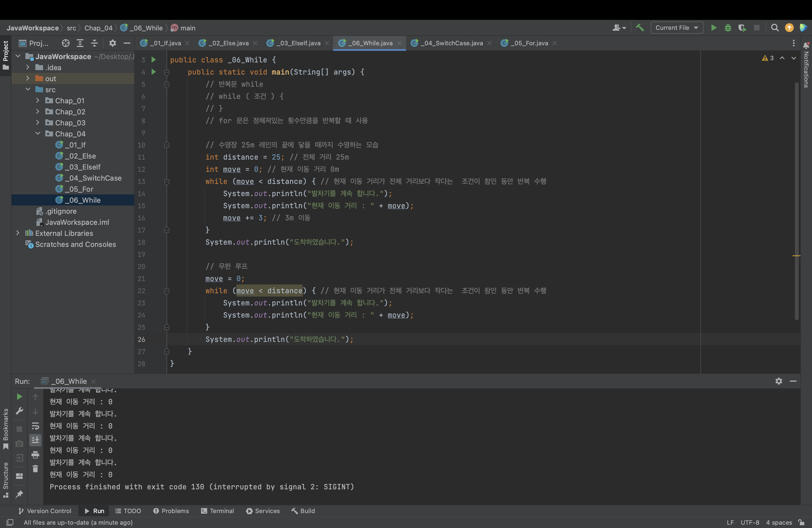This screenshot has width=812, height=528.
Task: Expand the out folder
Action: [28, 78]
